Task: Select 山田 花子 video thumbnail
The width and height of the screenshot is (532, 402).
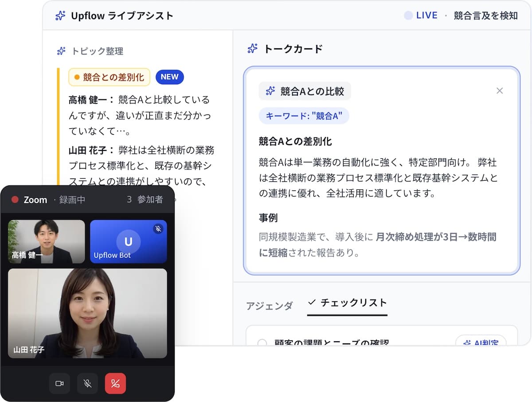Action: tap(87, 313)
